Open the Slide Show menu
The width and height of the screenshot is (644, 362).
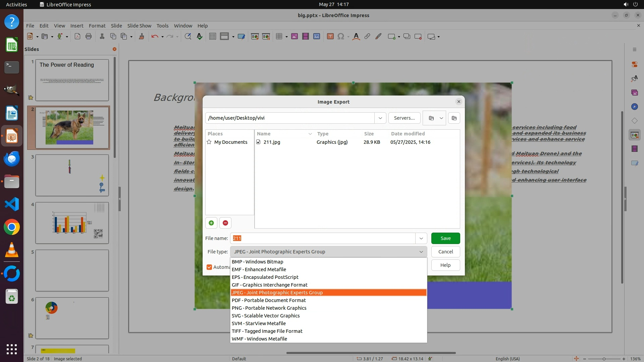[x=139, y=25]
